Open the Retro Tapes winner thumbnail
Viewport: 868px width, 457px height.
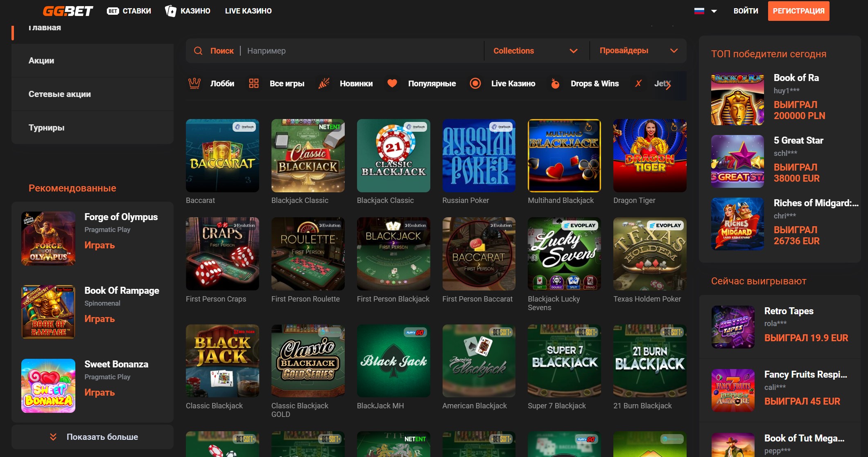pyautogui.click(x=733, y=327)
